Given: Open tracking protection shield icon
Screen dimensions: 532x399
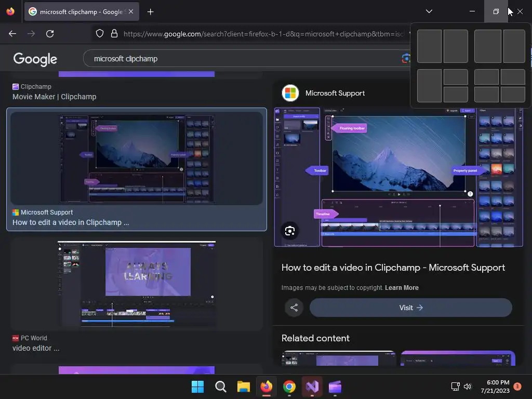Looking at the screenshot, I should (99, 34).
